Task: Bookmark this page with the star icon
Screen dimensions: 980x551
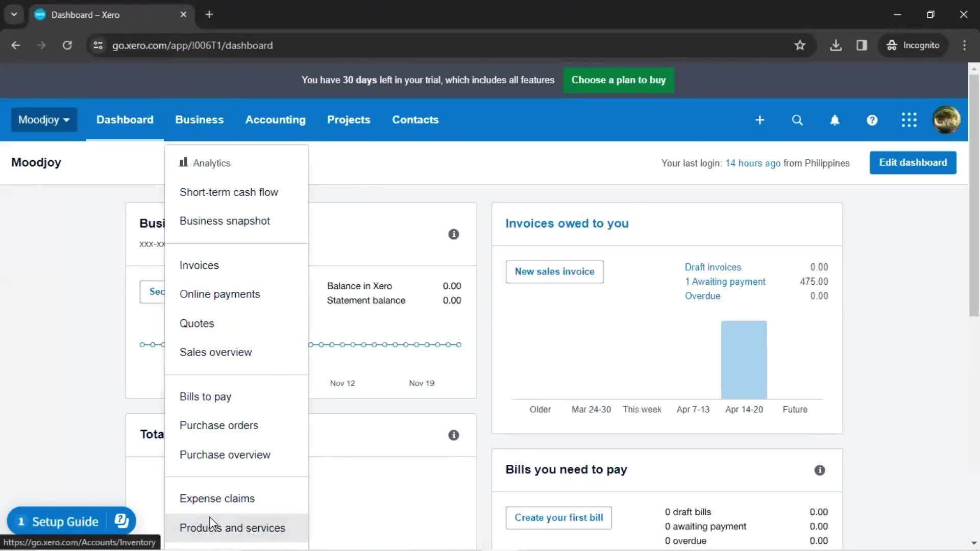Action: (x=800, y=45)
